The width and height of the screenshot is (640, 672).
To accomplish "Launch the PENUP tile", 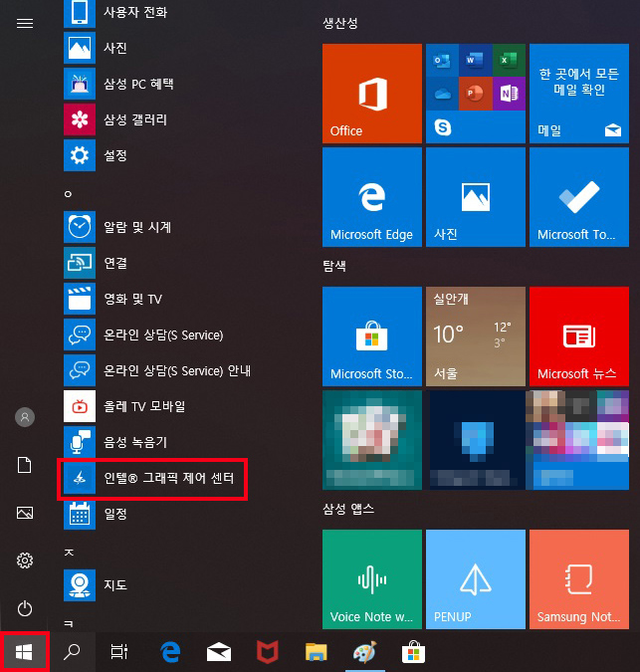I will [476, 579].
